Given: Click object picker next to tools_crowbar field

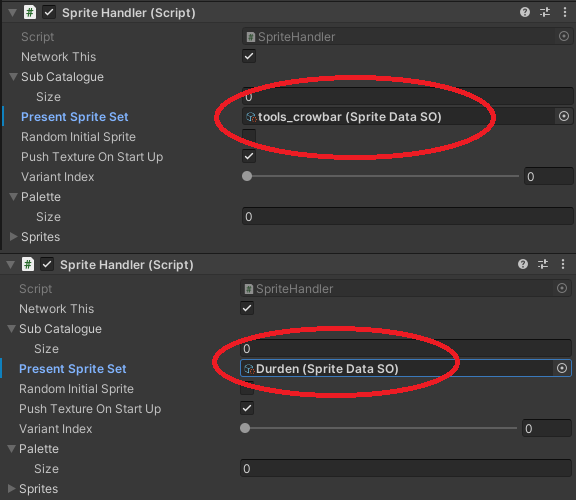Looking at the screenshot, I should tap(564, 116).
